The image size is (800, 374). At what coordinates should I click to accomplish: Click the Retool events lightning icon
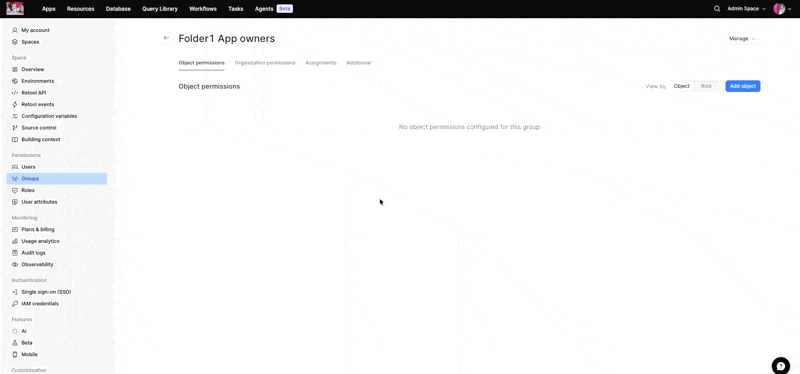(15, 104)
